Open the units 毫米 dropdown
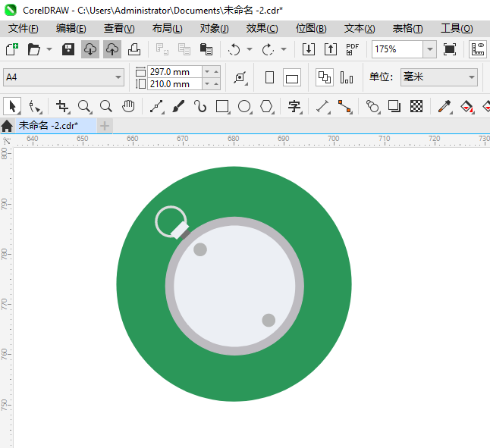This screenshot has height=448, width=490. tap(471, 77)
